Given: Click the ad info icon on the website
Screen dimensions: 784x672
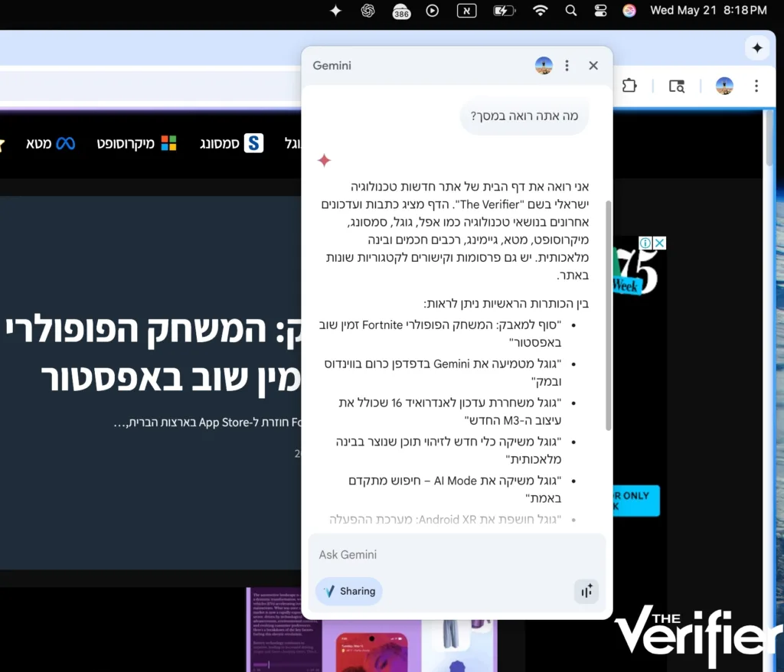Looking at the screenshot, I should [x=645, y=243].
